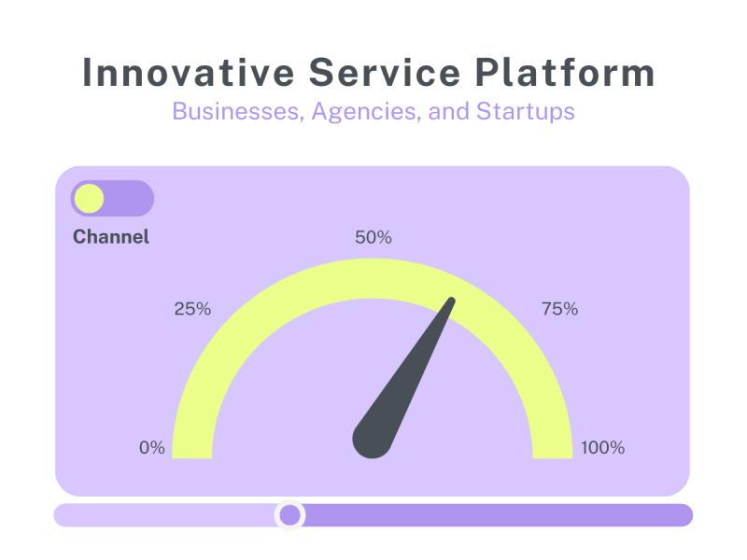Click the gauge needle pointer
The height and width of the screenshot is (560, 747).
tap(404, 378)
